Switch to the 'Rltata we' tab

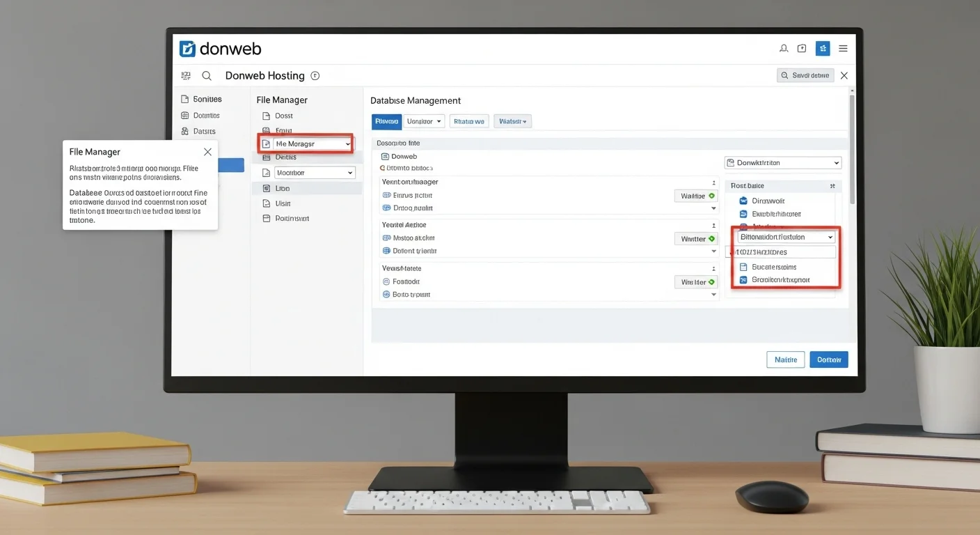click(x=469, y=121)
